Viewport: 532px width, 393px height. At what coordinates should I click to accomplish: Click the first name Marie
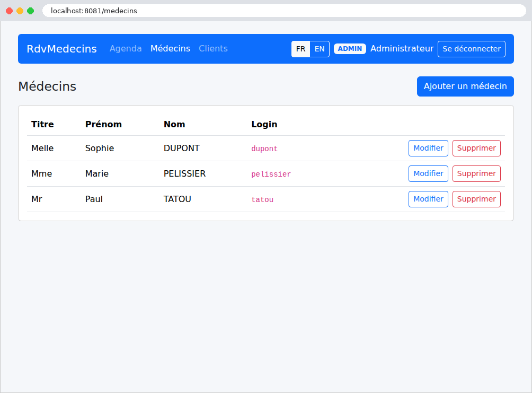96,173
